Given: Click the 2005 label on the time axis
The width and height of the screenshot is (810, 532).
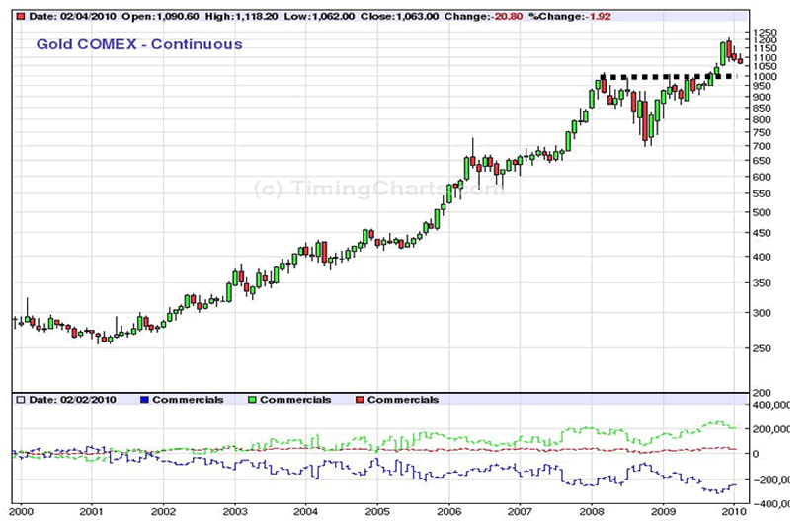Looking at the screenshot, I should [377, 512].
